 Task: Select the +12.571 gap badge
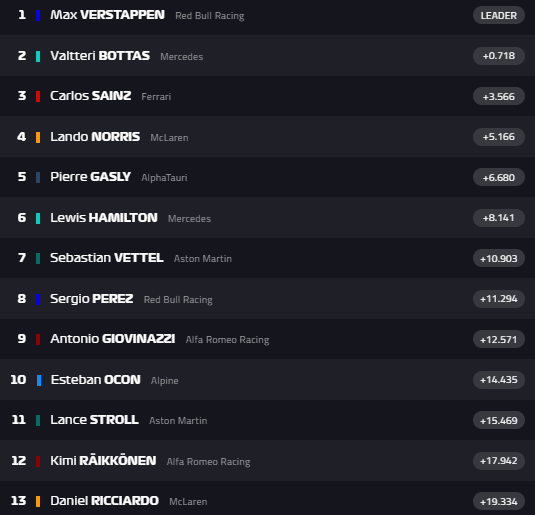click(498, 340)
